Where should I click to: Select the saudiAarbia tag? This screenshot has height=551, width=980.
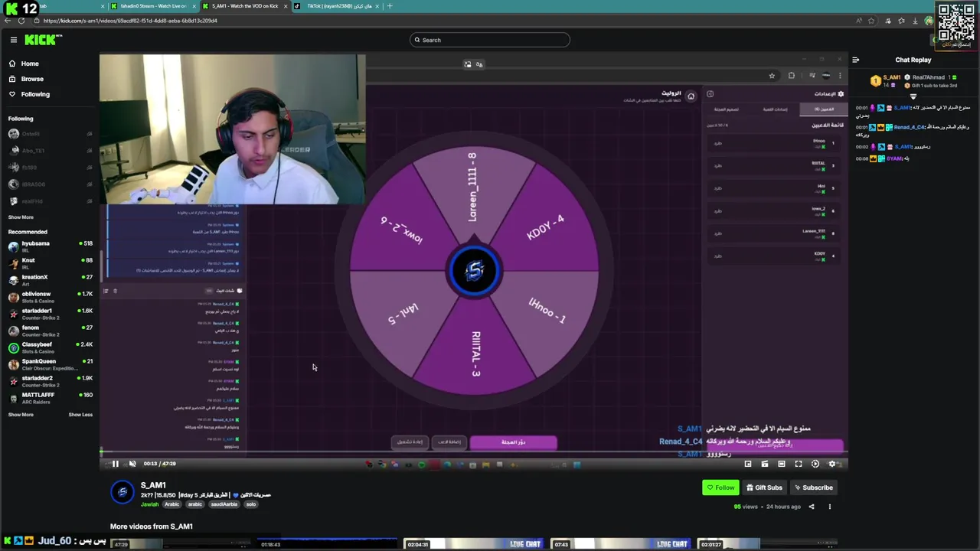224,504
